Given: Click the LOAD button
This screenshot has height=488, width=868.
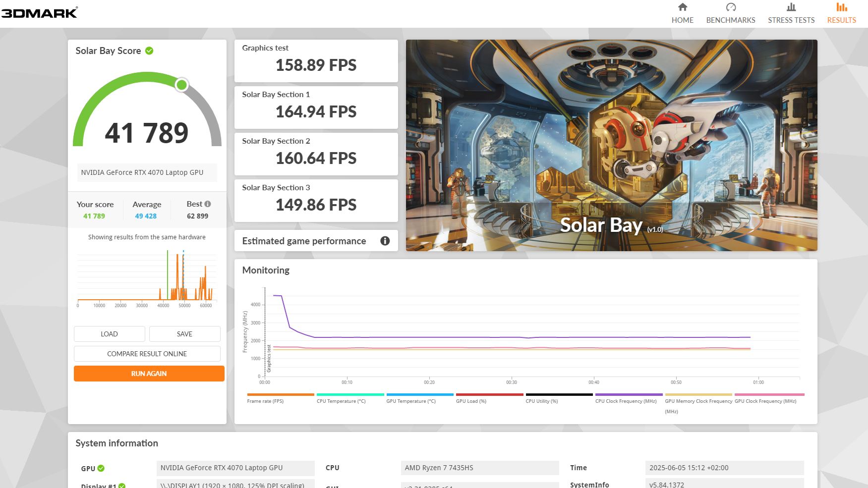Looking at the screenshot, I should 110,334.
